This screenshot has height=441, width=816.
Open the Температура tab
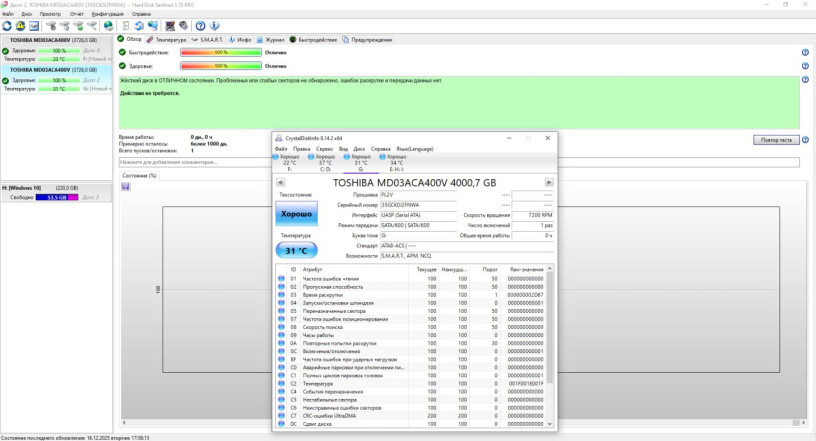[x=169, y=39]
